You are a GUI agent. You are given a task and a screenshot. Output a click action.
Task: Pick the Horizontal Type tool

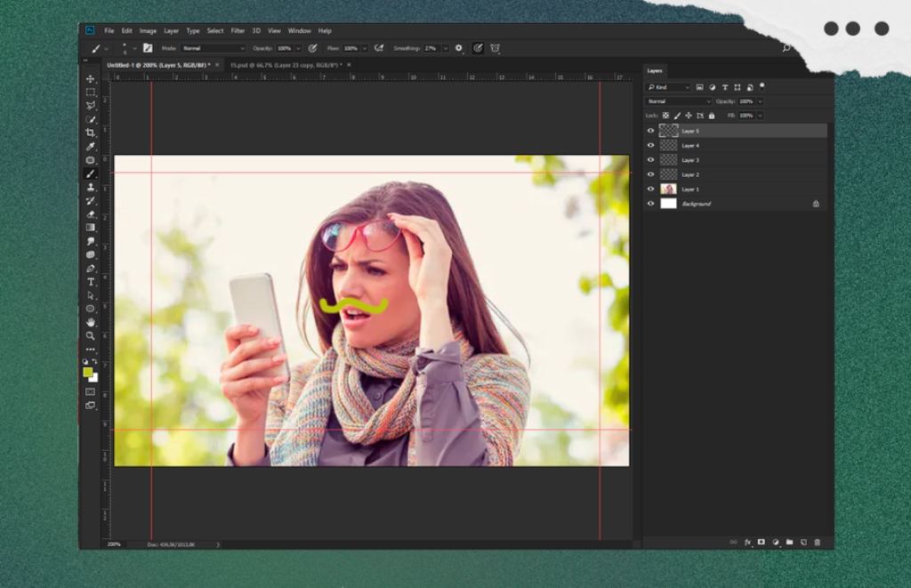tap(90, 281)
